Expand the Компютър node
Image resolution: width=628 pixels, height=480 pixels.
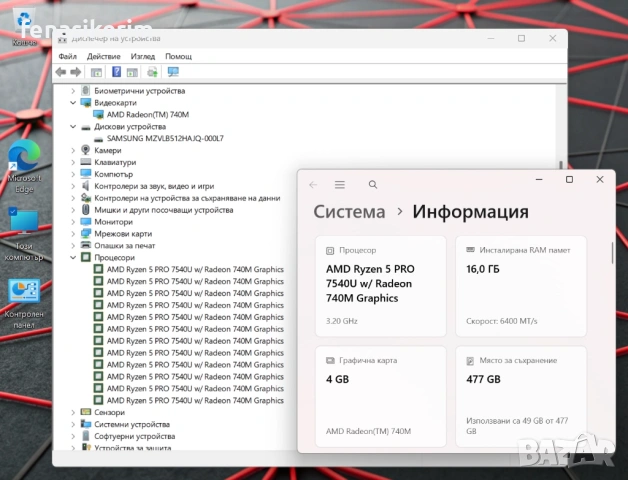[73, 174]
